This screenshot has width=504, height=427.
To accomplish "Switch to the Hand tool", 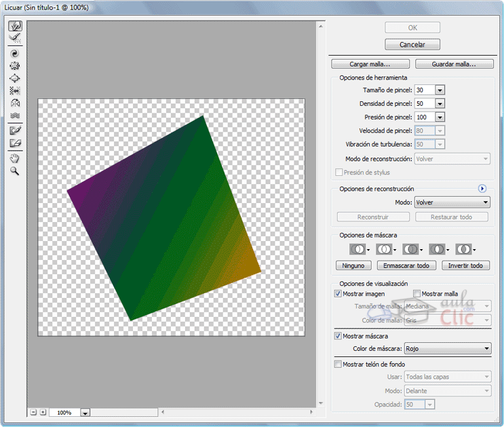I will click(14, 158).
